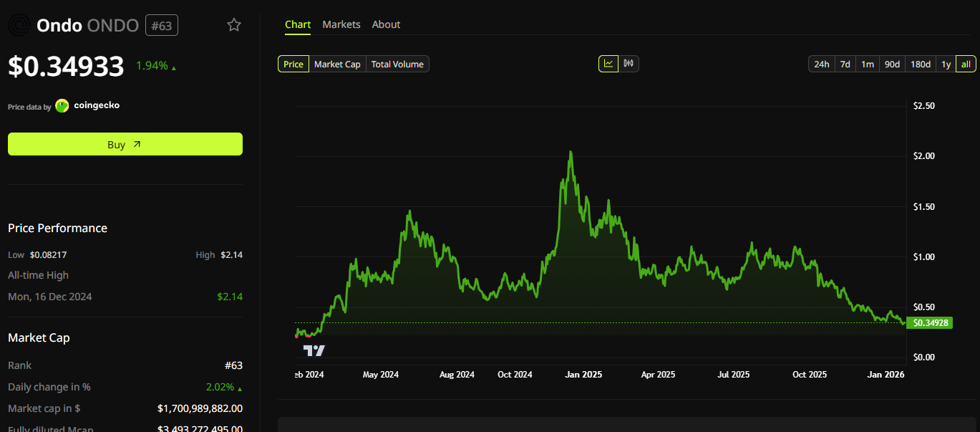Select the 24h time range

tap(821, 64)
